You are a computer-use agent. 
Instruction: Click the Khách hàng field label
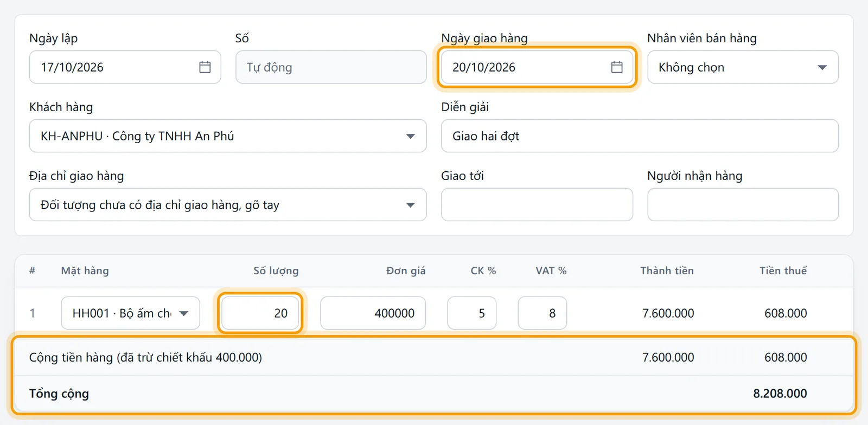click(x=61, y=107)
